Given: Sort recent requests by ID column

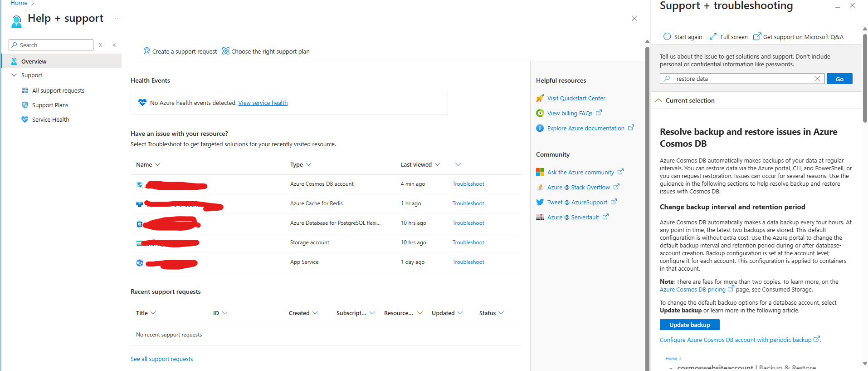Looking at the screenshot, I should click(220, 313).
